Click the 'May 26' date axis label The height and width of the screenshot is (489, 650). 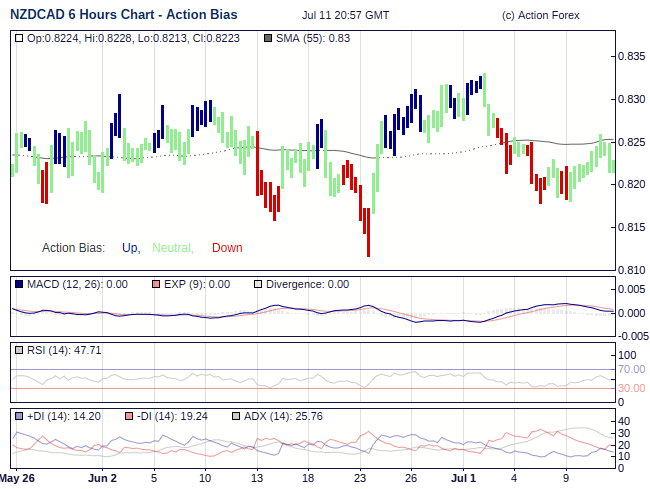tap(17, 478)
